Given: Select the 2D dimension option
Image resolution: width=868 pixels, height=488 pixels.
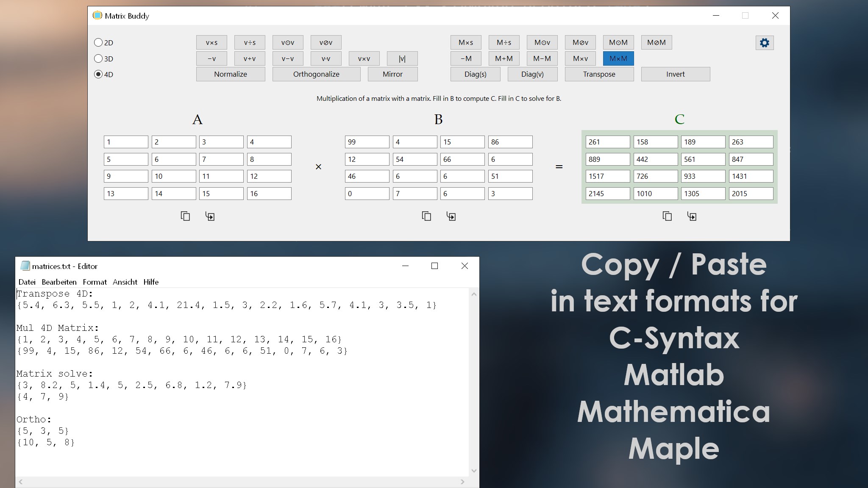Looking at the screenshot, I should coord(98,42).
